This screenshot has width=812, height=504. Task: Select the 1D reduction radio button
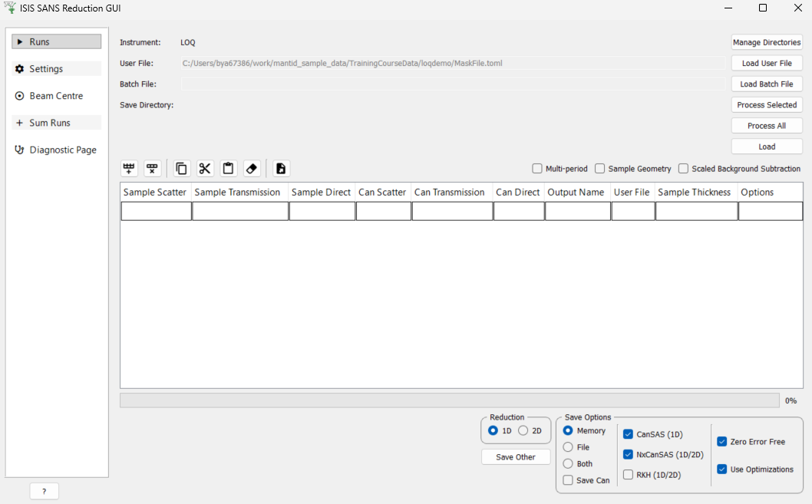[493, 430]
